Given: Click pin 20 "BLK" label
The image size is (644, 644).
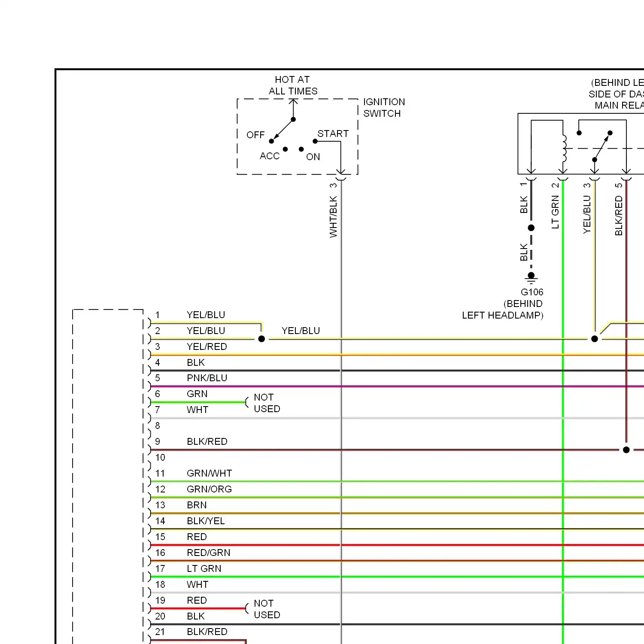Looking at the screenshot, I should pyautogui.click(x=196, y=617).
